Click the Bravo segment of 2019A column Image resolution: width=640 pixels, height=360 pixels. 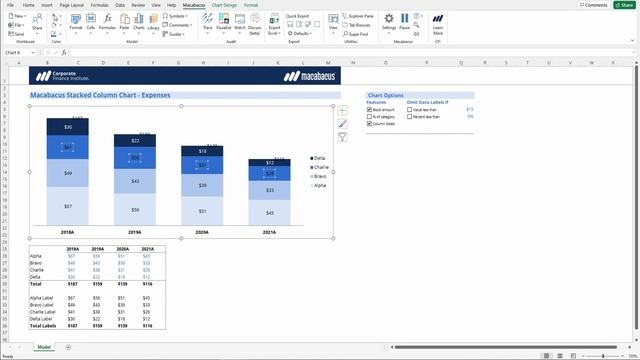point(135,181)
